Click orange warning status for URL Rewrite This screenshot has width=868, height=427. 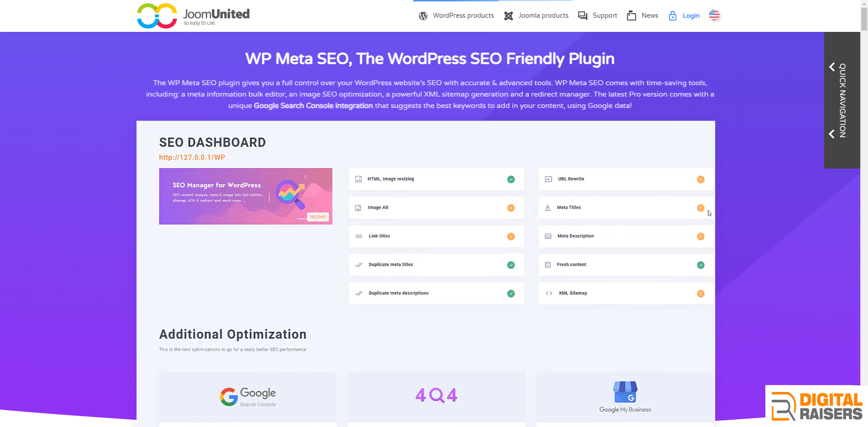701,179
